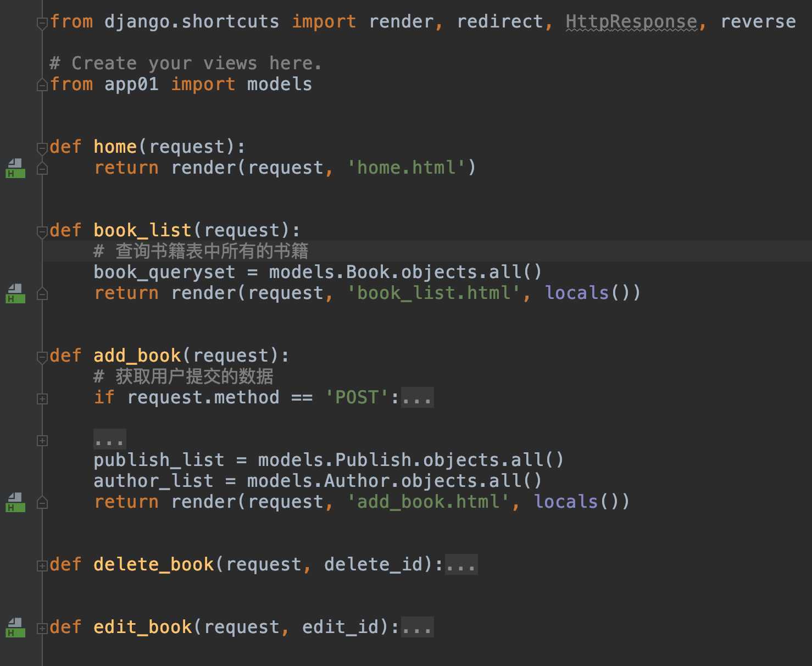The width and height of the screenshot is (812, 666).
Task: Click folded '...' after edit_book signature
Action: pos(418,627)
